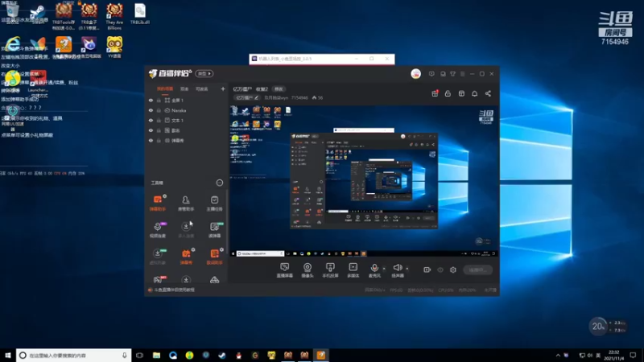
Task: Open the 房管助手 room manager tool
Action: point(186,203)
